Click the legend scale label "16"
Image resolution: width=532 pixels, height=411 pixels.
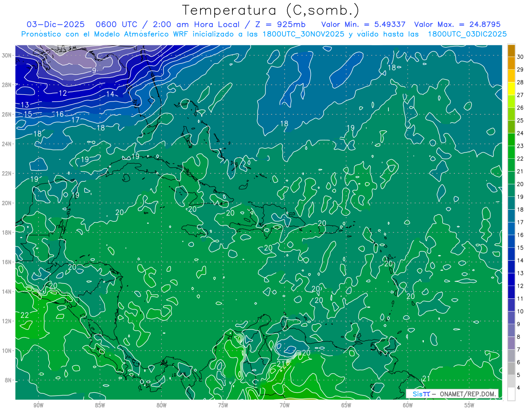pyautogui.click(x=520, y=235)
